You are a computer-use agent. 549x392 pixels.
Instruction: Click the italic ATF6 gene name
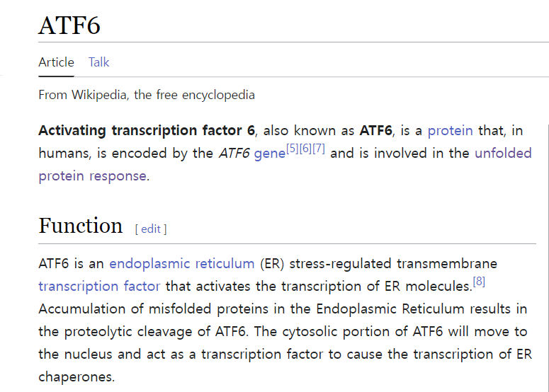coord(233,154)
